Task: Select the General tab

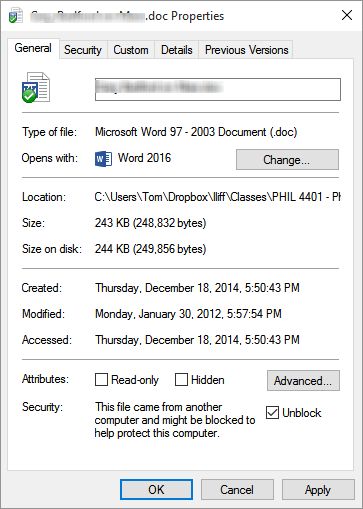Action: point(33,48)
